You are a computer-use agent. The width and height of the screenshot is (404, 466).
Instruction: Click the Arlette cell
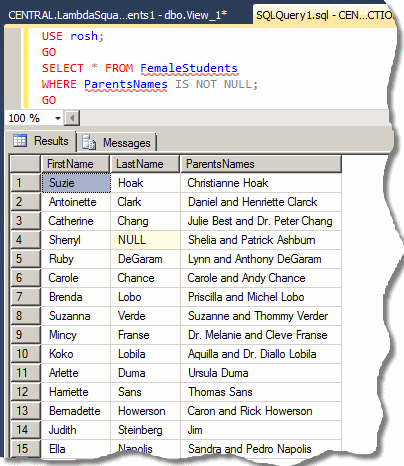point(76,373)
